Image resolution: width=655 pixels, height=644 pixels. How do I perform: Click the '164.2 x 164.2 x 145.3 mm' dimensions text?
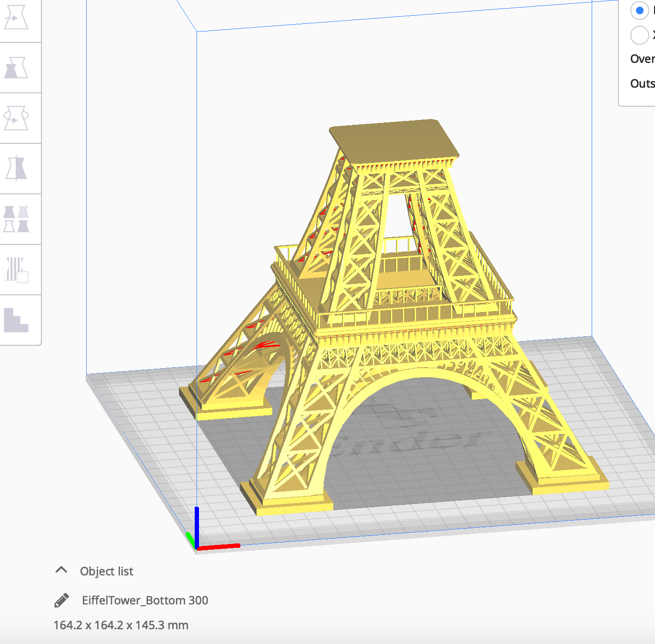point(121,625)
